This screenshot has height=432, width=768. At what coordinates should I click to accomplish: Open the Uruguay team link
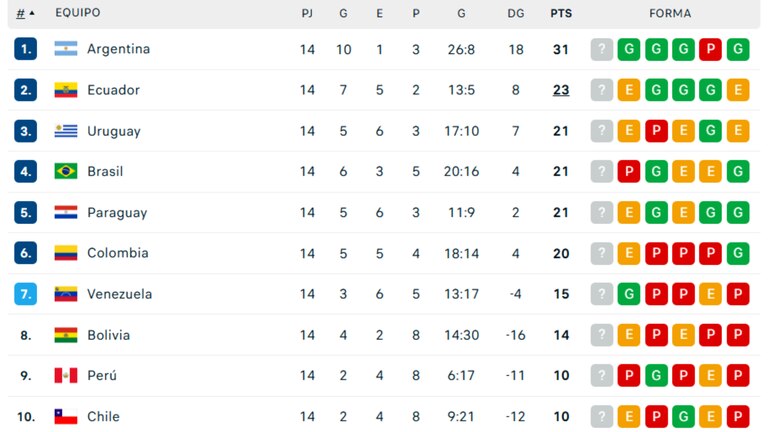coord(113,131)
